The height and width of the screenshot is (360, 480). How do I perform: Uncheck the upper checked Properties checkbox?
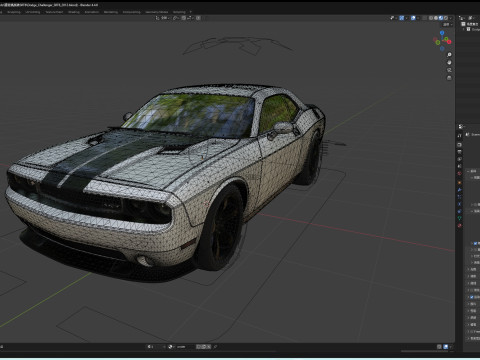[x=475, y=243]
